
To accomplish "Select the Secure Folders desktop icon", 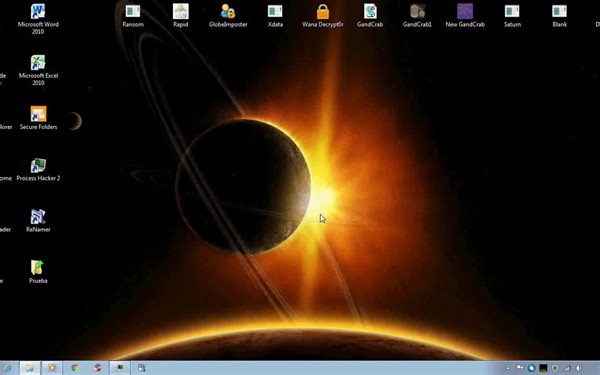I will [x=38, y=118].
